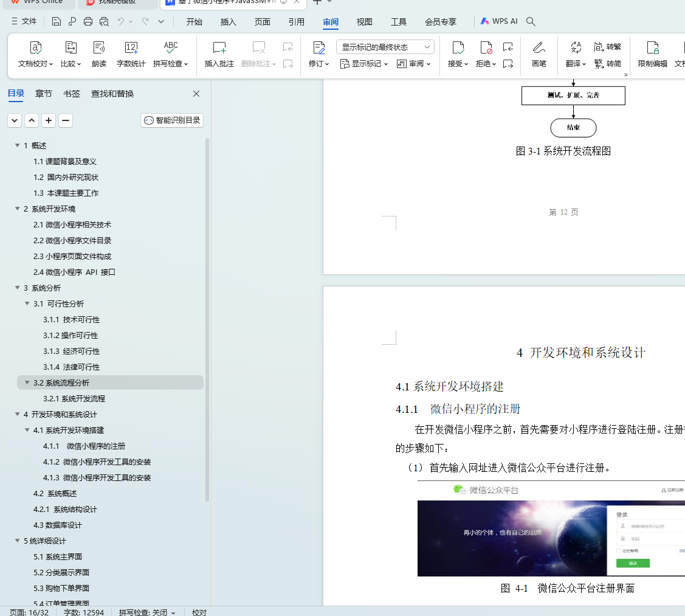The height and width of the screenshot is (616, 685).
Task: Reject changes with 拒绝
Action: click(486, 54)
